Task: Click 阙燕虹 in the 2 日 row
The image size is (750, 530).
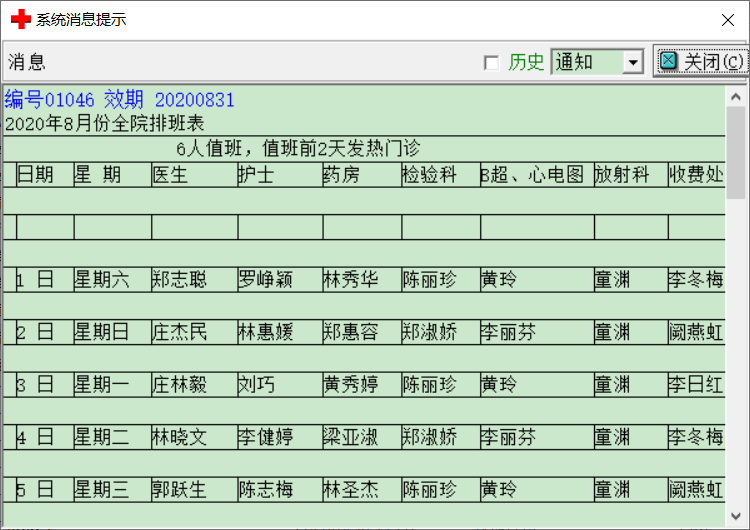Action: pos(696,332)
